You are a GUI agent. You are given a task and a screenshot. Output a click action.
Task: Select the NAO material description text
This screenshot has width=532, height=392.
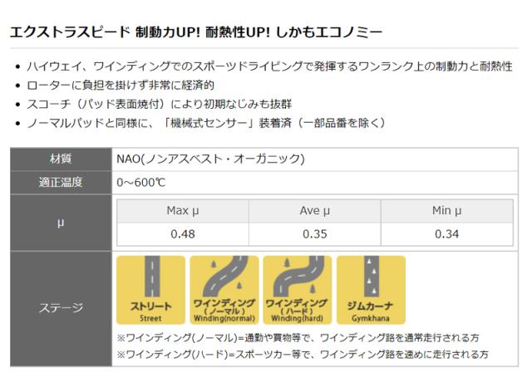tap(210, 158)
